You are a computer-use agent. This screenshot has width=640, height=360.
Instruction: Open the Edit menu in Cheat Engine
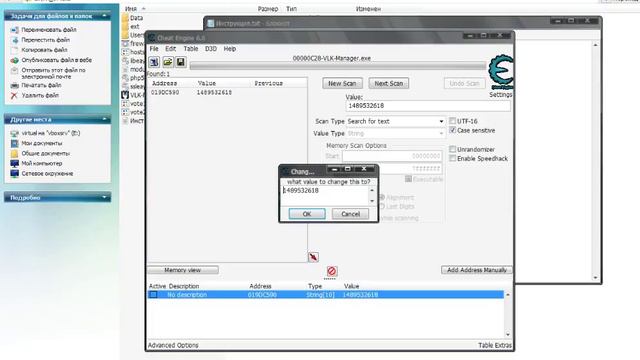tap(171, 49)
